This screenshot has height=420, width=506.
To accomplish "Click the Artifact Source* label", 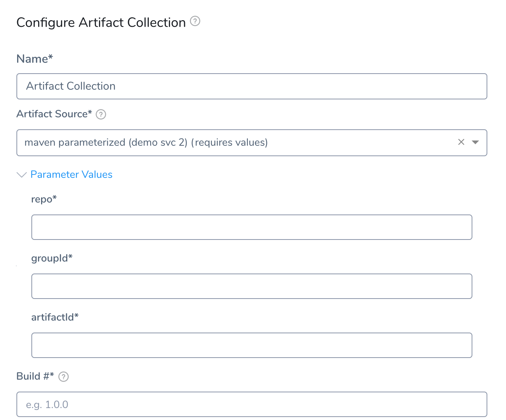I will tap(54, 114).
